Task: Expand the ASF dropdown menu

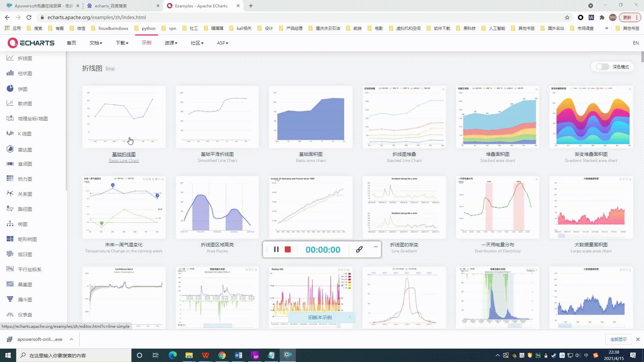Action: (x=222, y=43)
